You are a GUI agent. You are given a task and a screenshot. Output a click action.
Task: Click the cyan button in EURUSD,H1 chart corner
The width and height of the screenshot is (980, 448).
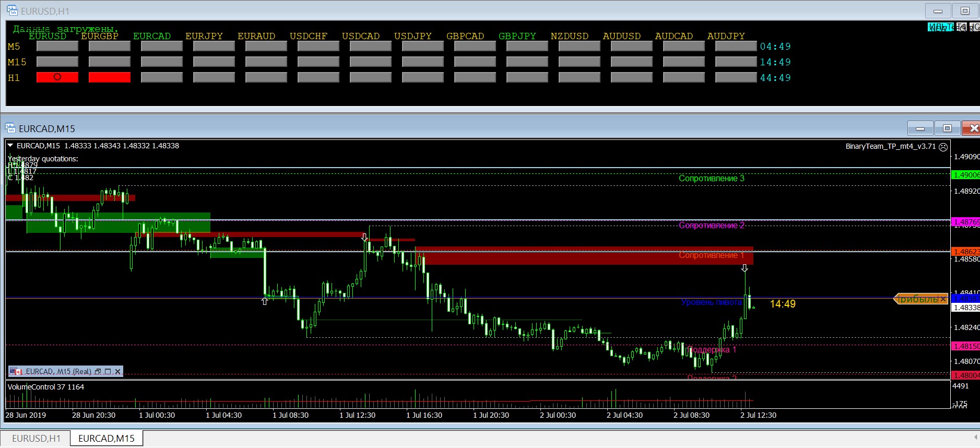coord(940,27)
